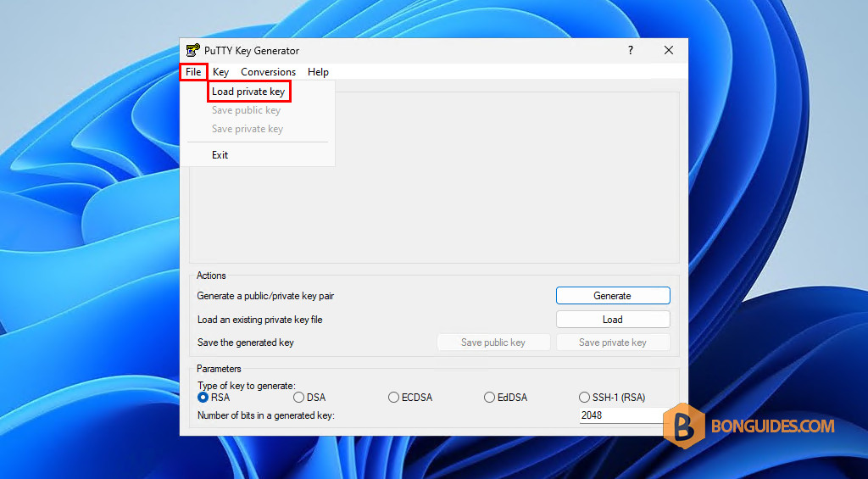Click the number of bits field showing 2048
Image resolution: width=868 pixels, height=479 pixels.
point(625,415)
